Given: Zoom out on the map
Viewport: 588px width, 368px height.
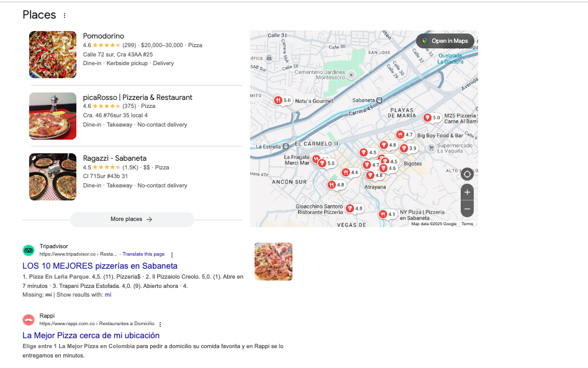Looking at the screenshot, I should click(467, 209).
